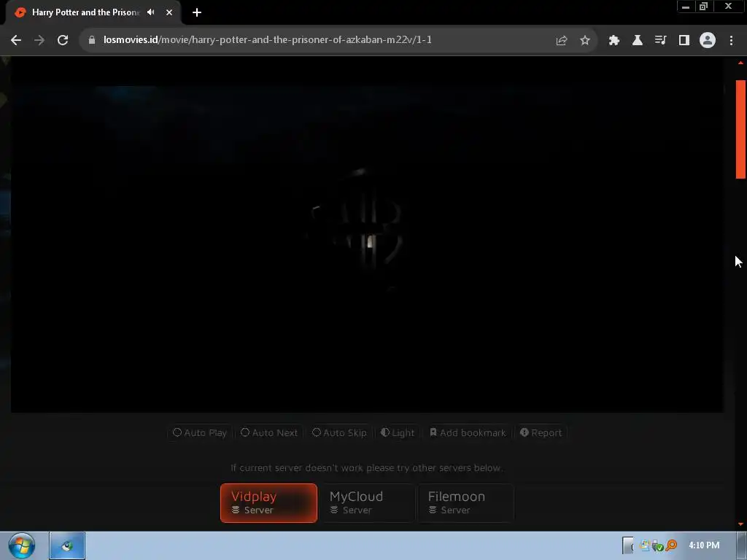
Task: Reload the losmovies page
Action: 63,40
